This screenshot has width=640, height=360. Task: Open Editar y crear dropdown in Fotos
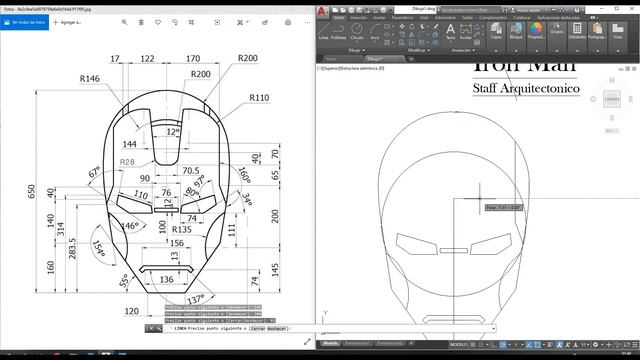(242, 22)
